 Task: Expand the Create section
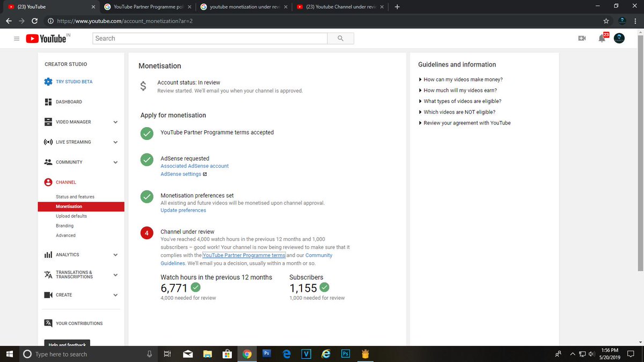click(115, 295)
